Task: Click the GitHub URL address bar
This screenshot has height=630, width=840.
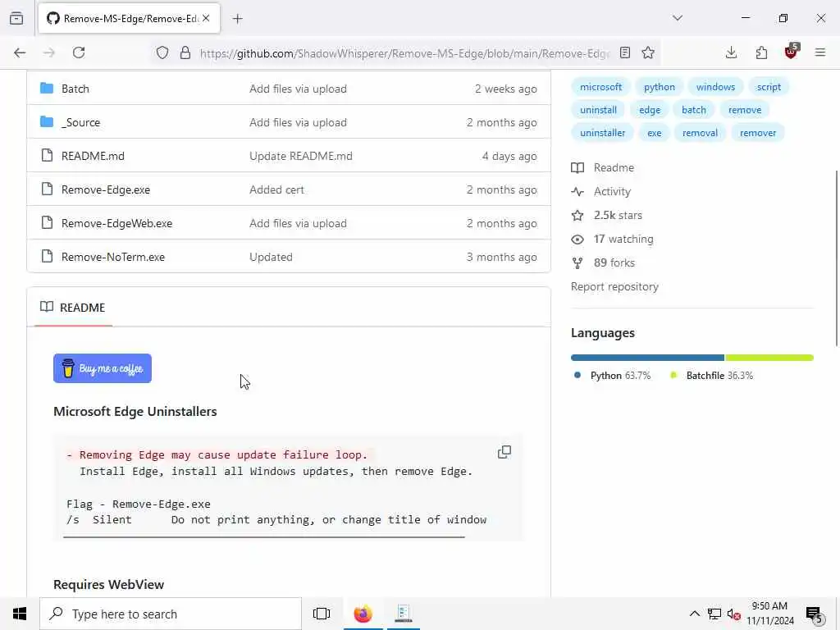Action: pyautogui.click(x=404, y=53)
